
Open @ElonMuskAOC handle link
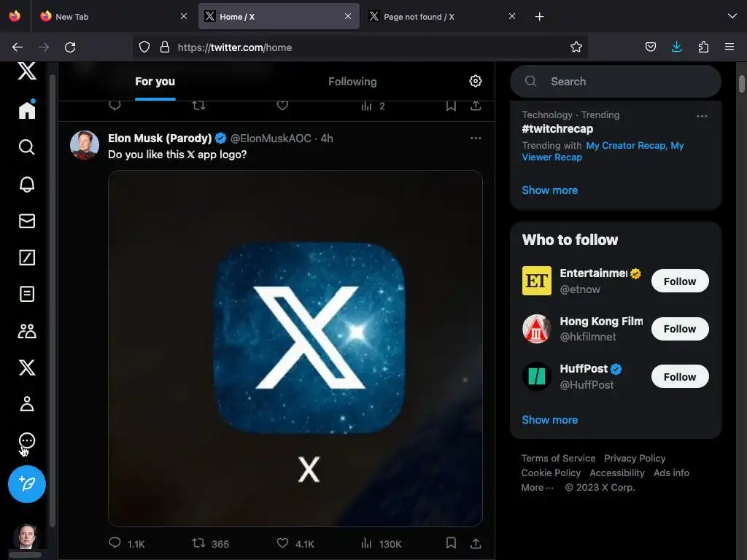[x=271, y=138]
